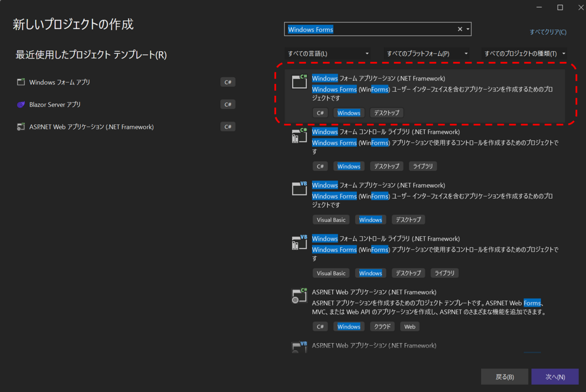Select Visual Basic Windows フォーム コントロール ライブラリ title

(x=386, y=239)
